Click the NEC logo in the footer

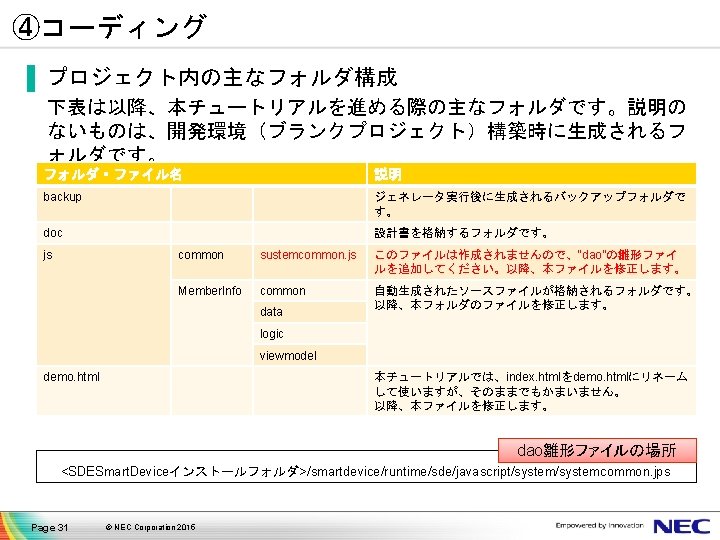[682, 526]
